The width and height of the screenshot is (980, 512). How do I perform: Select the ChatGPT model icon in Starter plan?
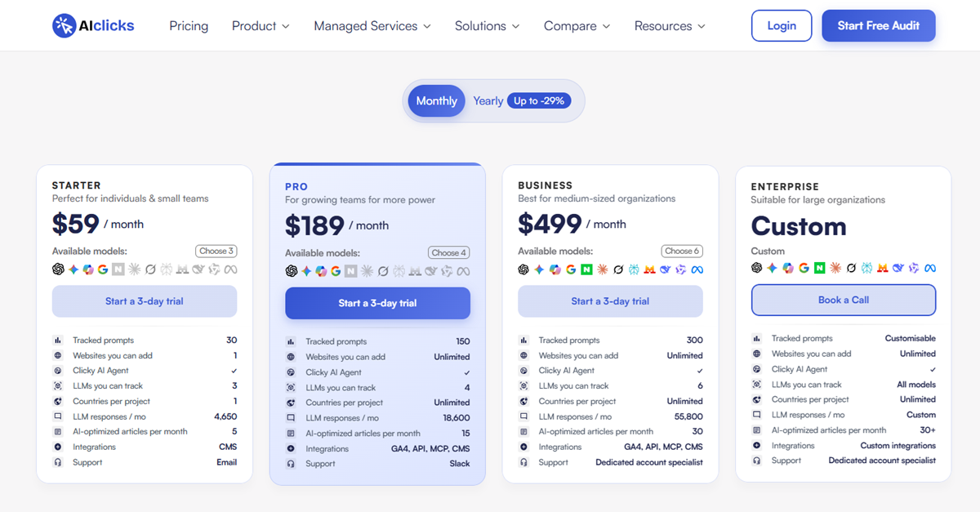pos(58,269)
